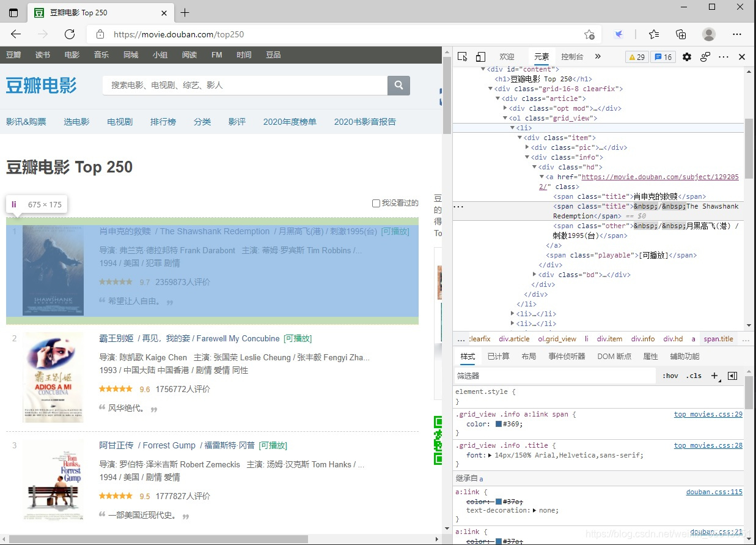
Task: Open the 事件侦听器 tab
Action: pos(567,356)
